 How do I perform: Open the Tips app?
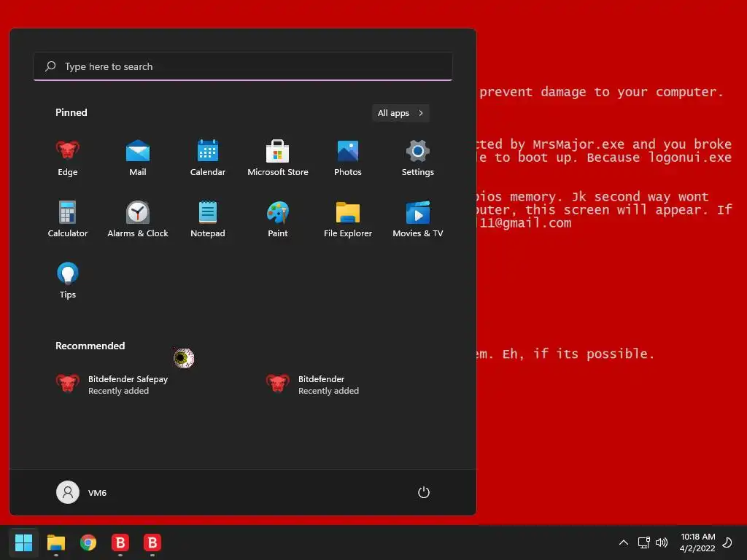[x=68, y=281]
